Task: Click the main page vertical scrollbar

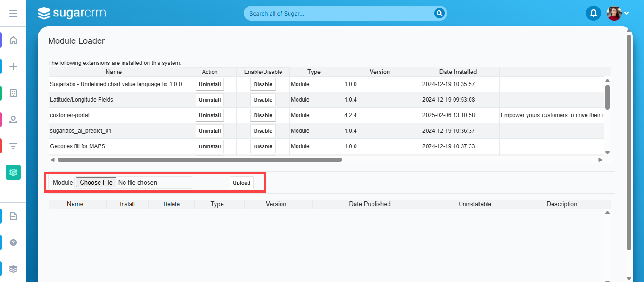Action: 629,142
